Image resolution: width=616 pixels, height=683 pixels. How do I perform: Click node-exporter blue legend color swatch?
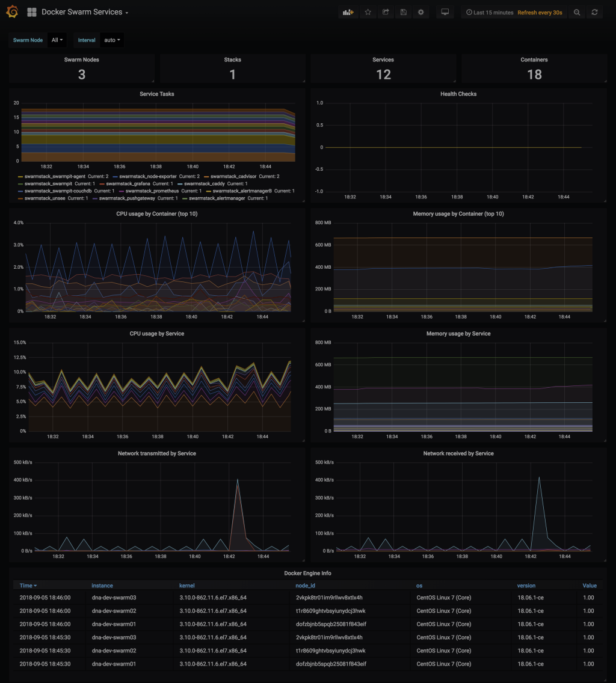coord(115,177)
